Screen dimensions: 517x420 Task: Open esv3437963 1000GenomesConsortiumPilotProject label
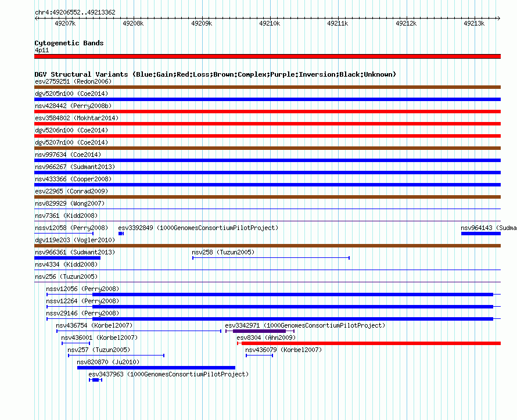pos(168,374)
